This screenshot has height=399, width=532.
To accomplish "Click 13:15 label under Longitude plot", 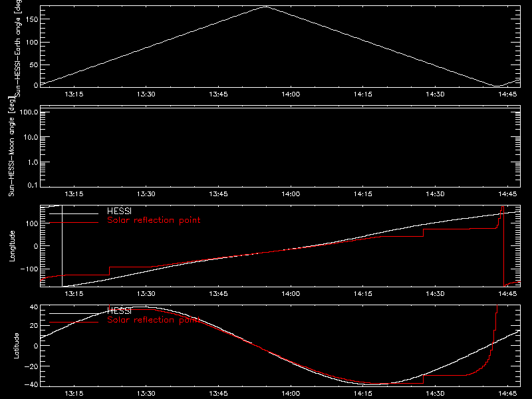I will tap(74, 294).
